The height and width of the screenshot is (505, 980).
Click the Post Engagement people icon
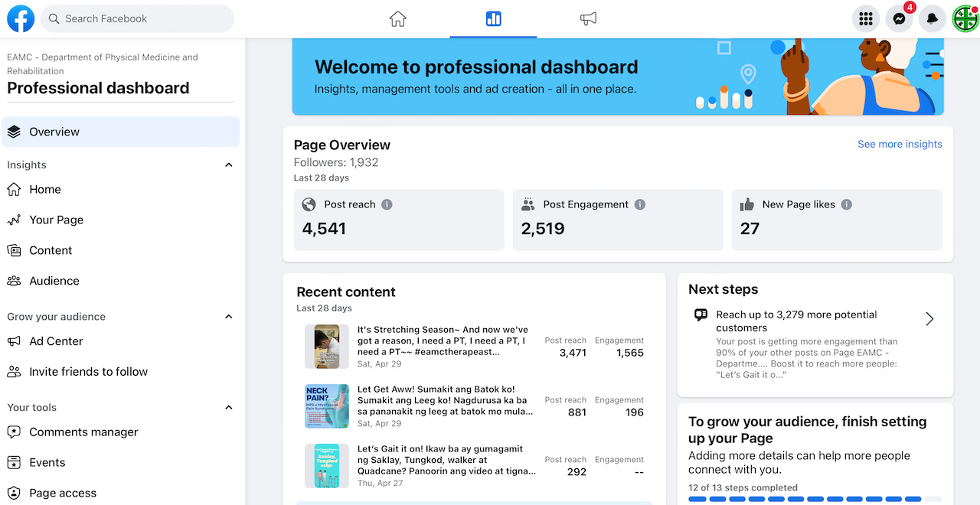point(528,204)
